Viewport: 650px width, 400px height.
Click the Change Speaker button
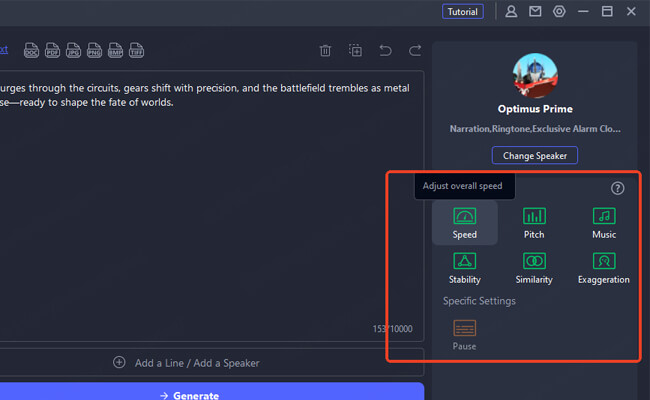(534, 155)
